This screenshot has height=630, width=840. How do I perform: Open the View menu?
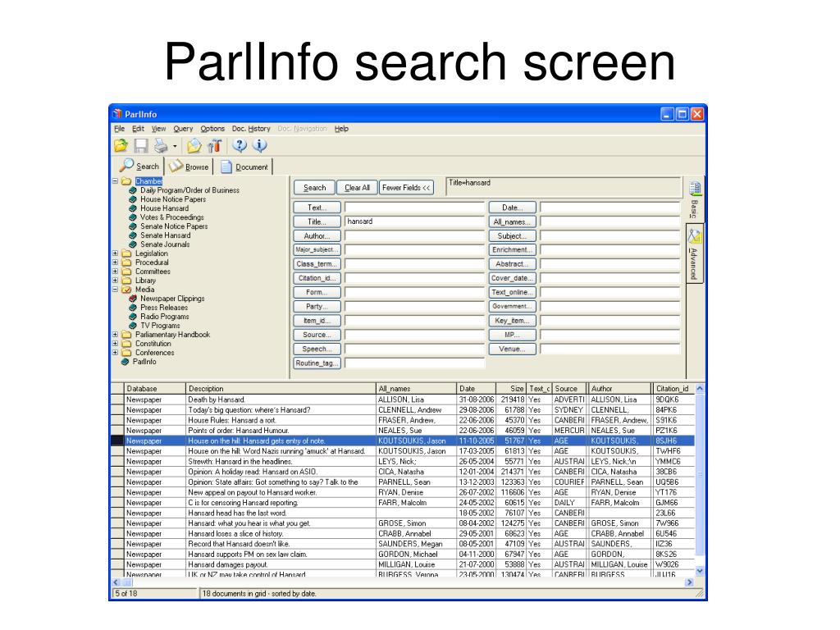pyautogui.click(x=158, y=129)
